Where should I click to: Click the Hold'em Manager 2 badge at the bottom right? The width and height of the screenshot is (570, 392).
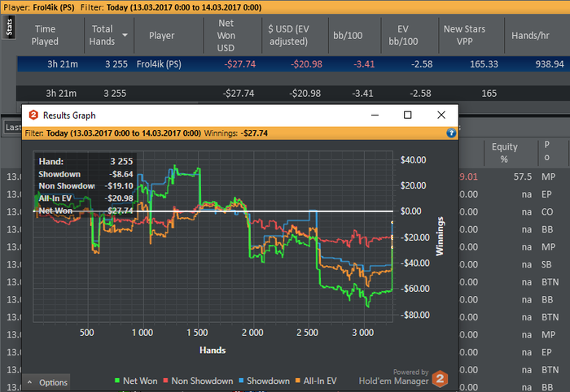tap(440, 378)
